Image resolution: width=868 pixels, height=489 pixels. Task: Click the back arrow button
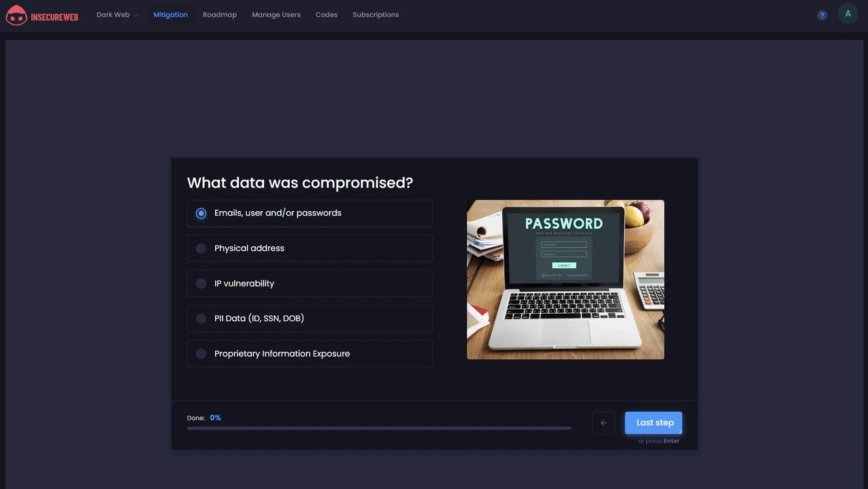(603, 423)
